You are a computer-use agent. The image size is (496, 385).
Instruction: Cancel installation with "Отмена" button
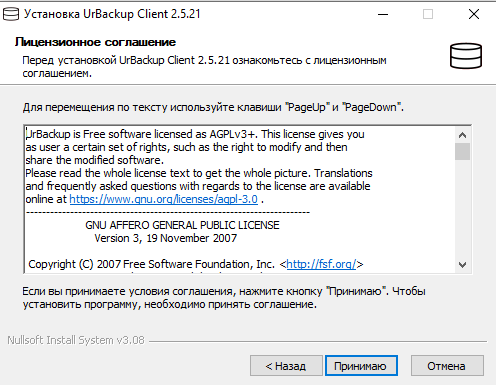[x=447, y=366]
